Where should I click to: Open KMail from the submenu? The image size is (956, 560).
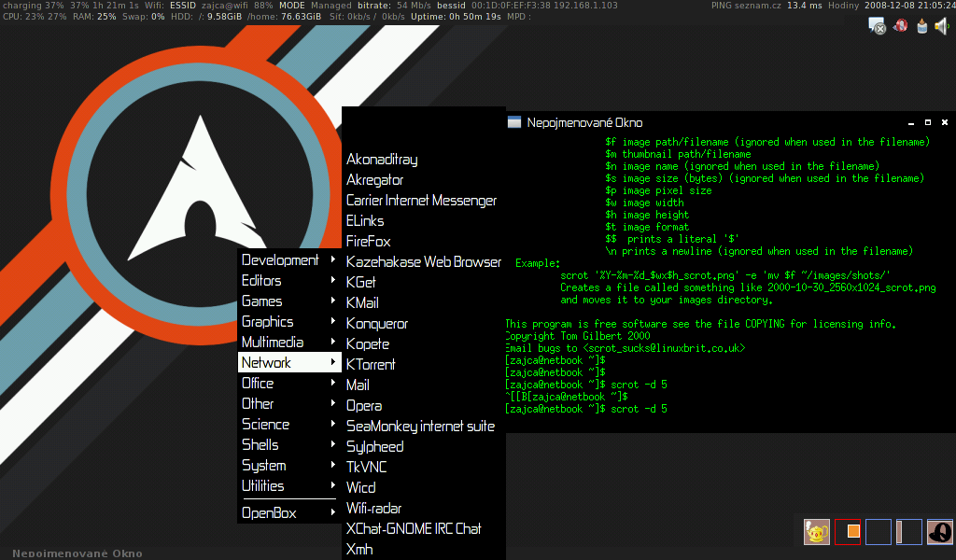click(424, 302)
